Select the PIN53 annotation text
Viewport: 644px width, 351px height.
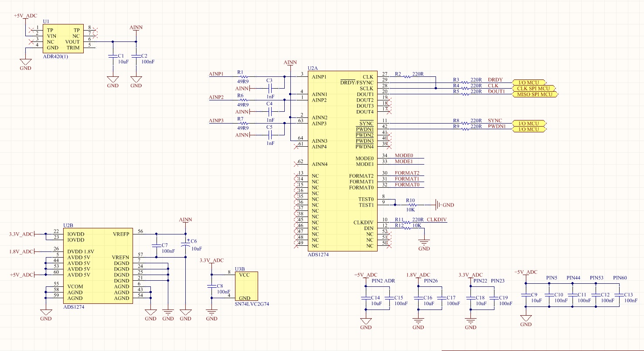point(596,278)
